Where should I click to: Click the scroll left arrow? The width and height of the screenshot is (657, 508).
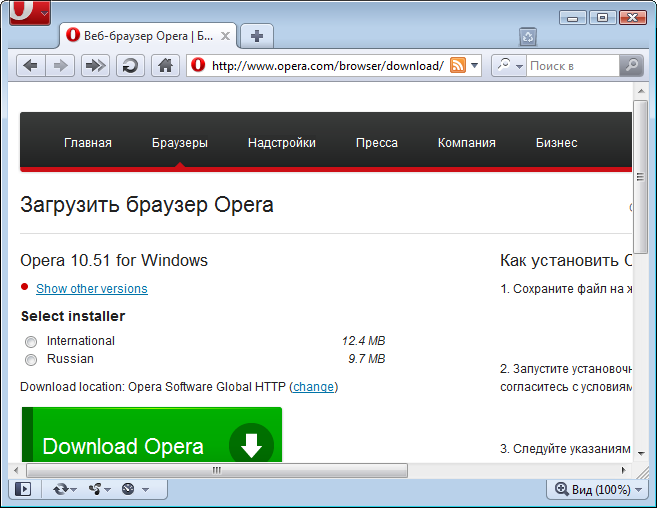[16, 470]
